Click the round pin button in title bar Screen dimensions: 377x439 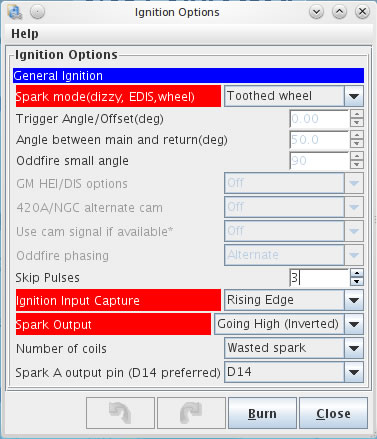pos(37,12)
